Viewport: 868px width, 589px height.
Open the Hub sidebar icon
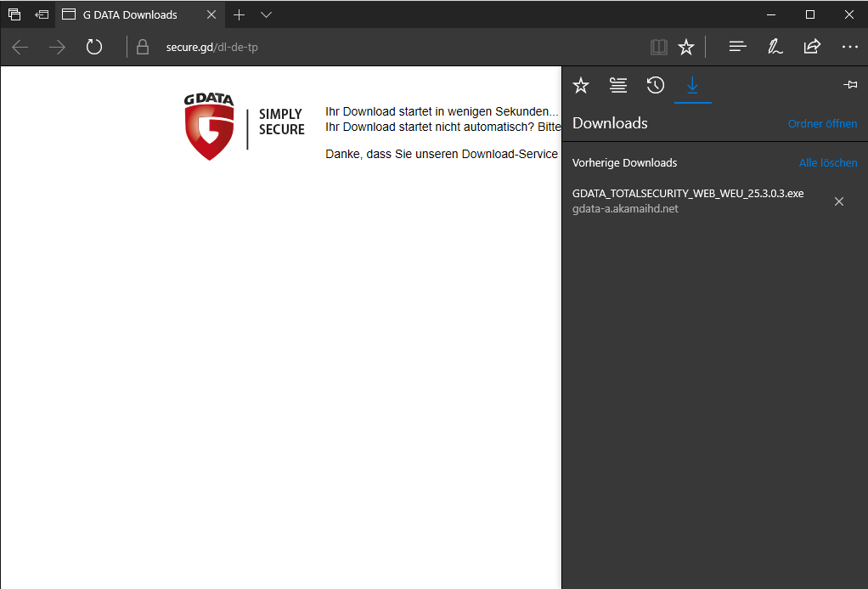pyautogui.click(x=737, y=47)
